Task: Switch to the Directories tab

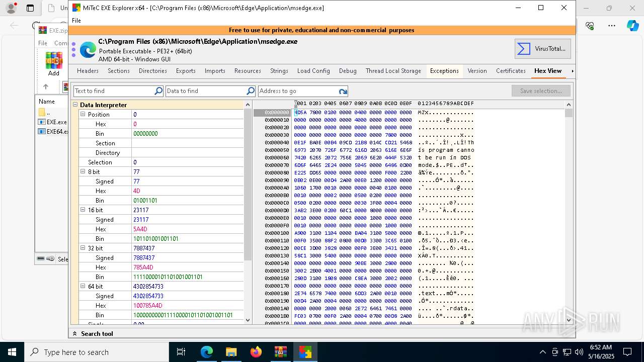Action: click(153, 71)
